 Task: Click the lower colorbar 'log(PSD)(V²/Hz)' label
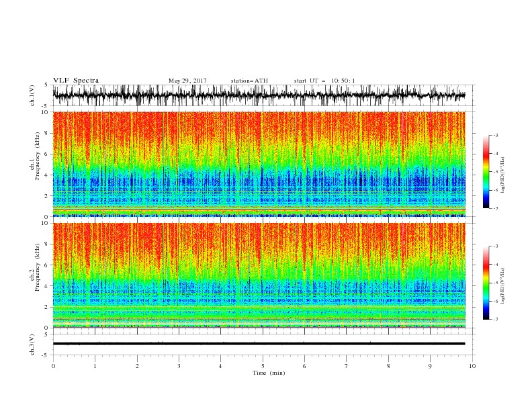click(502, 286)
